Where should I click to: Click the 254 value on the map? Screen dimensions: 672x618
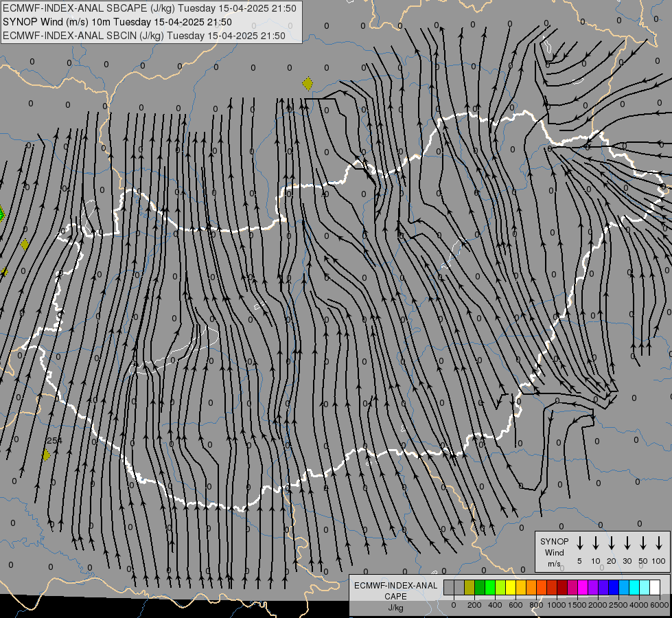click(x=54, y=440)
